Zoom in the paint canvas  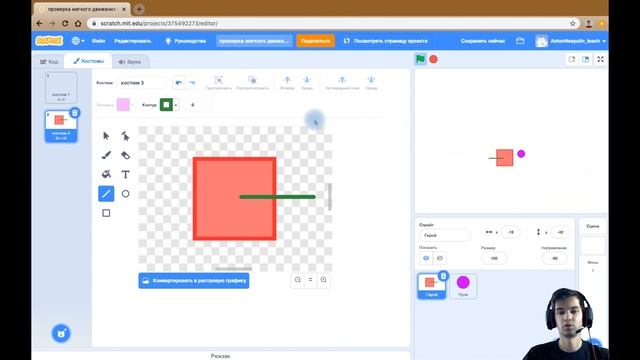[323, 280]
